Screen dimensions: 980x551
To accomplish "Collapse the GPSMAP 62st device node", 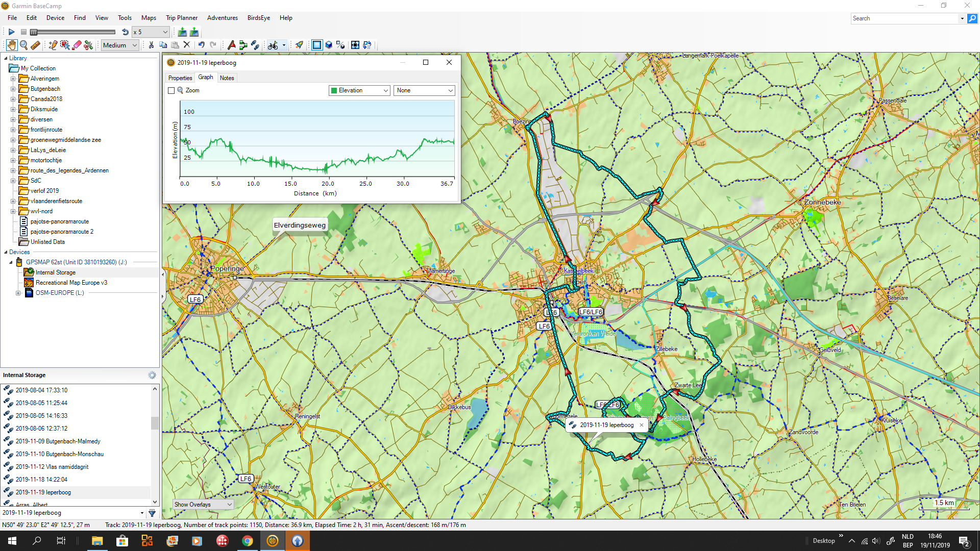I will [x=11, y=262].
